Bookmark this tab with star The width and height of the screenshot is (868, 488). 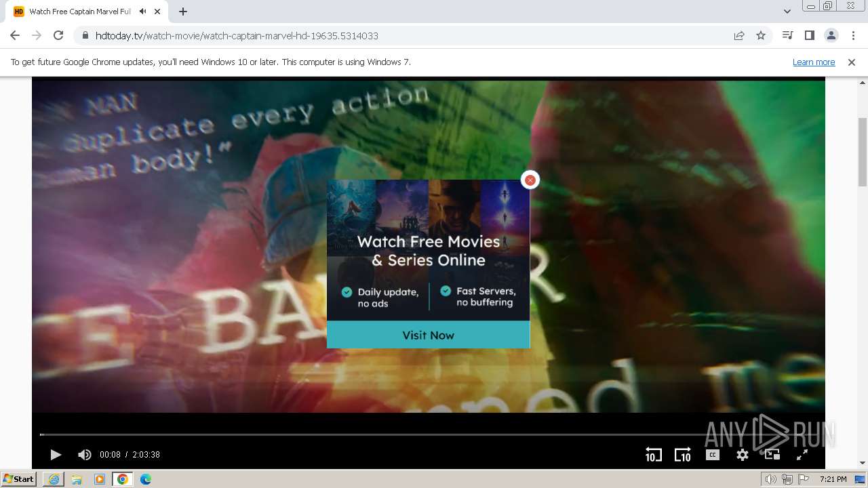click(x=761, y=35)
